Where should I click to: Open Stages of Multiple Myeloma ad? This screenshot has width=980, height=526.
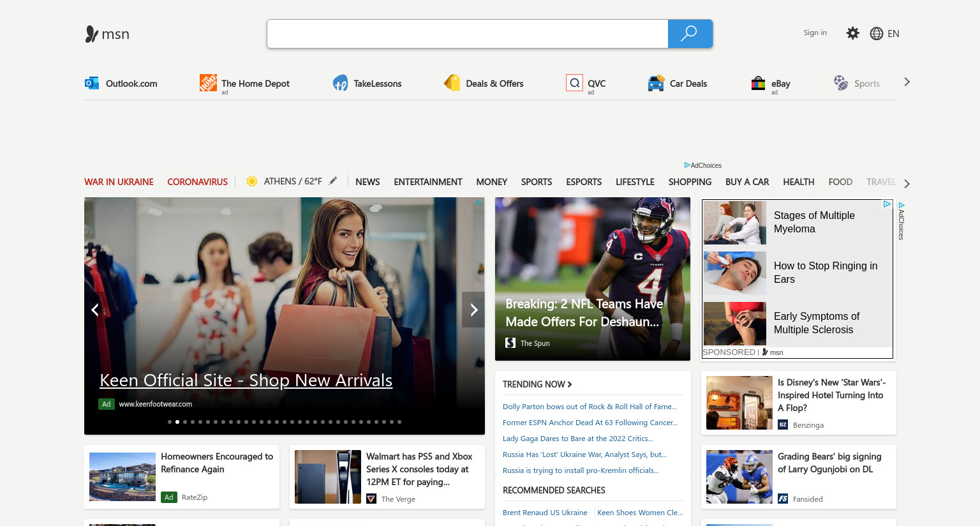click(x=798, y=222)
